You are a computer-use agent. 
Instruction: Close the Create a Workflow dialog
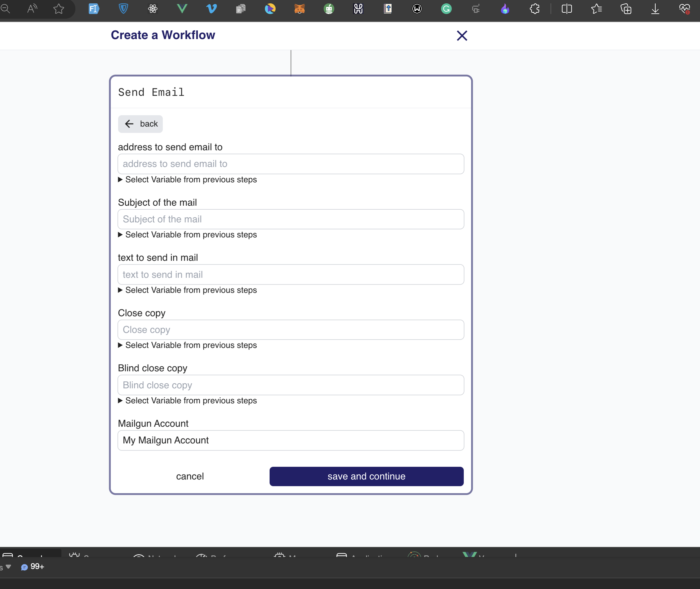(462, 35)
